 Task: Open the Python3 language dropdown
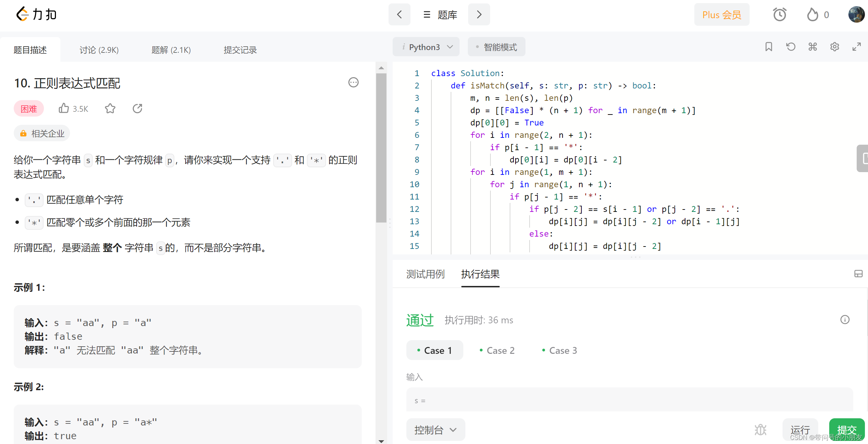click(x=426, y=47)
